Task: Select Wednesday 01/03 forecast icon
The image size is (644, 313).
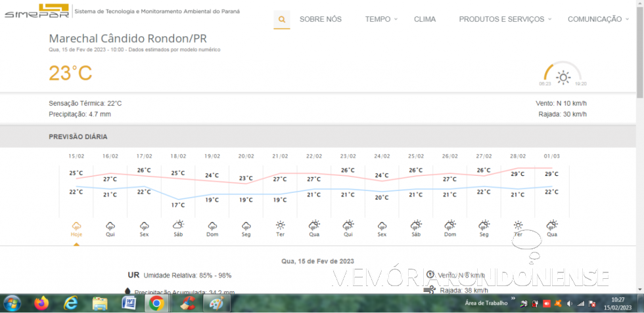Action: [552, 225]
